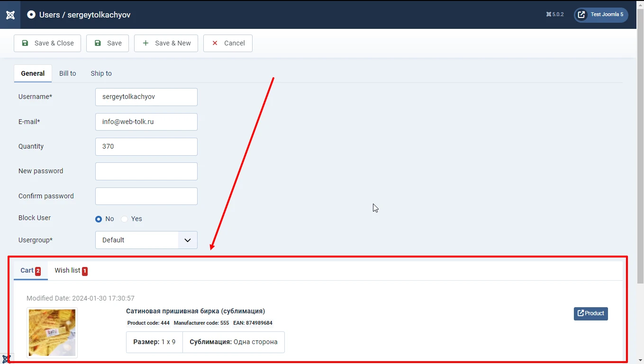Click EAN: 874989684 label
The height and width of the screenshot is (364, 644).
[x=253, y=323]
